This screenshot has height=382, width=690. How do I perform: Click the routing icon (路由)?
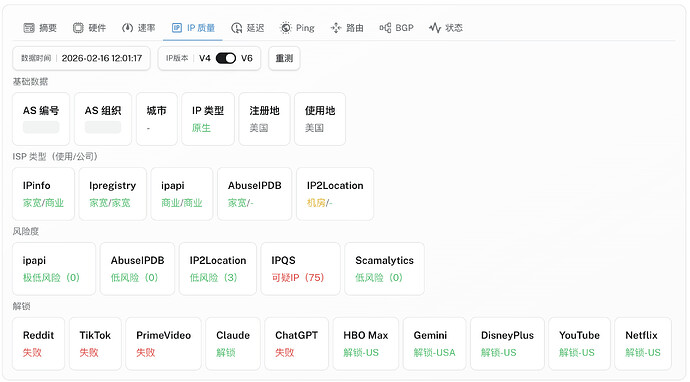[336, 28]
